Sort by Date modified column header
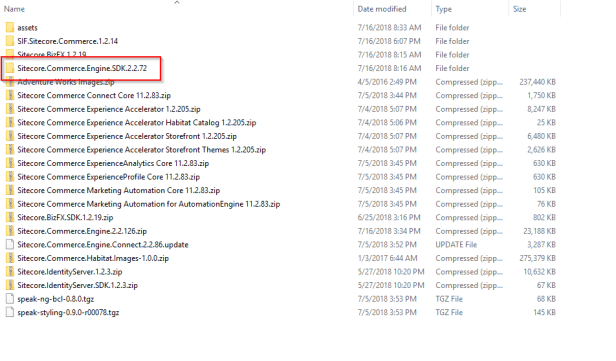Screen dimensions: 616x361 382,9
